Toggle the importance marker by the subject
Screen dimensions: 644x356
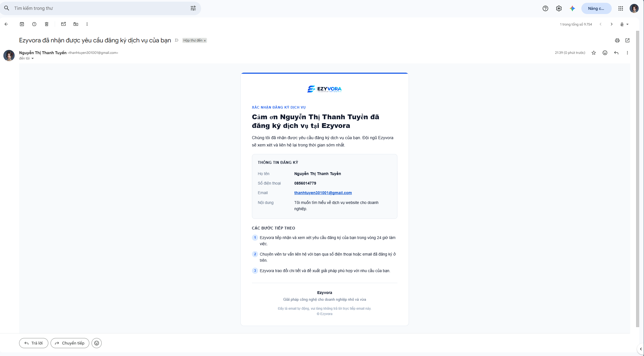177,40
